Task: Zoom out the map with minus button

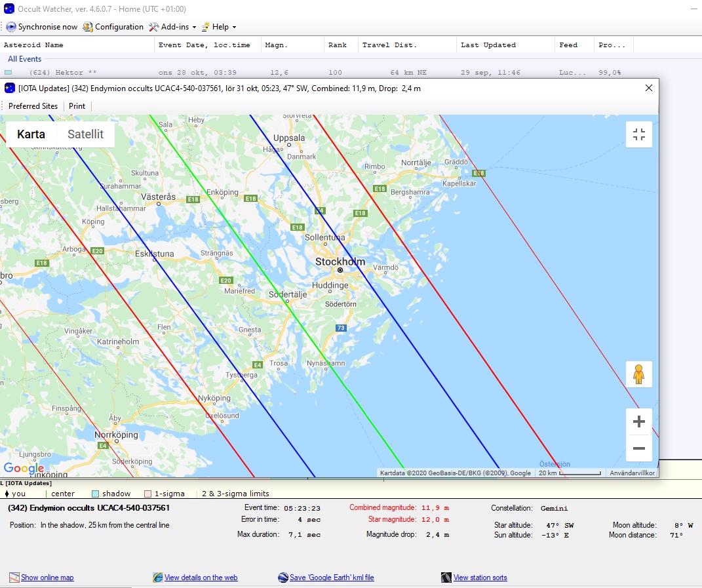Action: tap(638, 449)
